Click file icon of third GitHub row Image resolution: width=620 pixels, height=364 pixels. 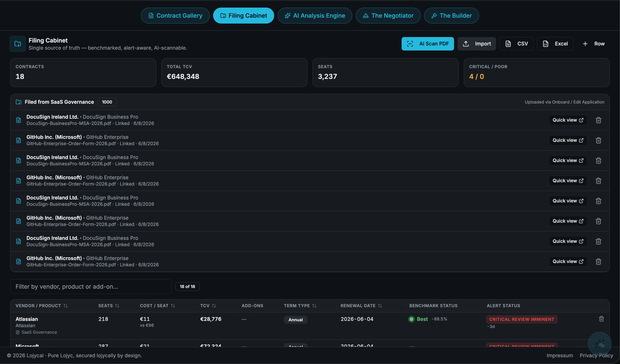point(19,221)
